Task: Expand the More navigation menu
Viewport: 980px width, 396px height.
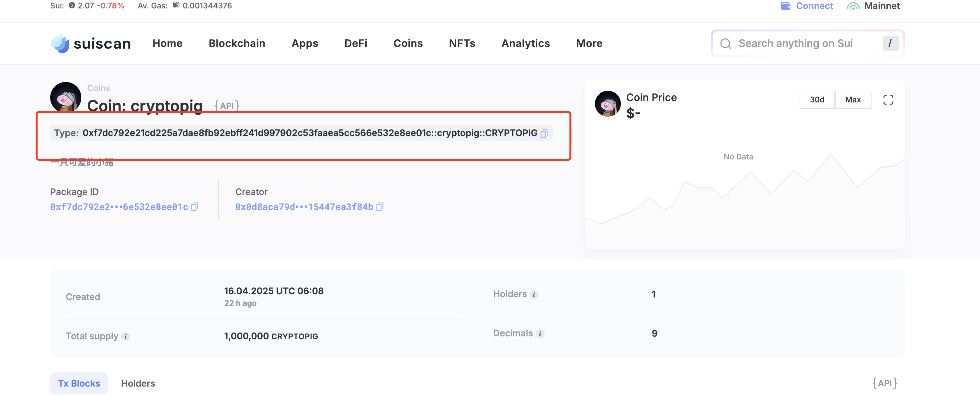Action: [589, 43]
